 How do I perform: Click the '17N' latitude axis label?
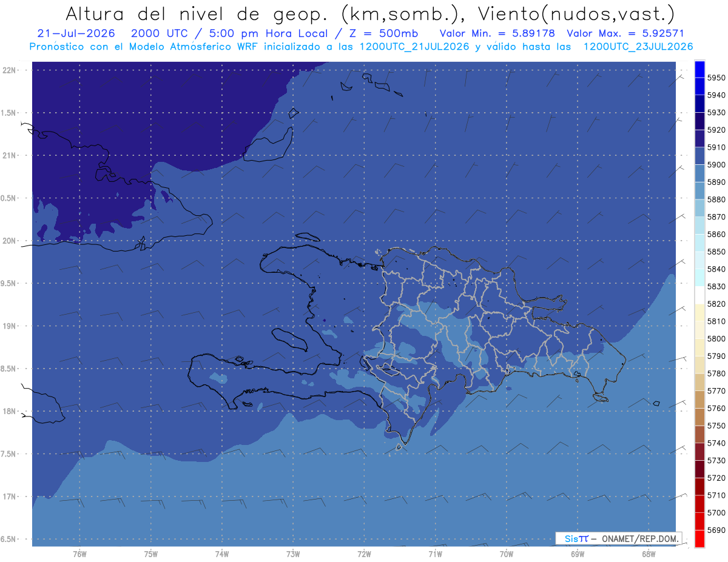pos(9,497)
